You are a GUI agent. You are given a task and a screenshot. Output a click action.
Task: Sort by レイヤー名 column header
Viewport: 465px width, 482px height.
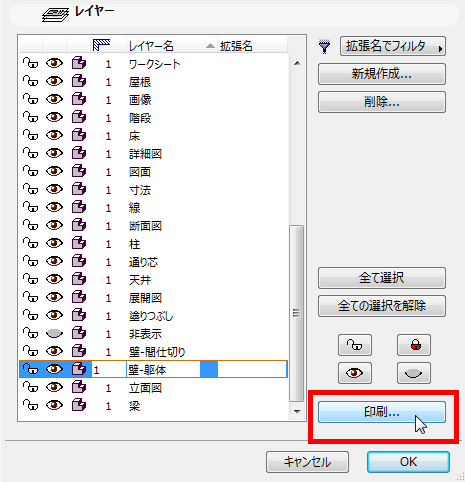pos(172,45)
